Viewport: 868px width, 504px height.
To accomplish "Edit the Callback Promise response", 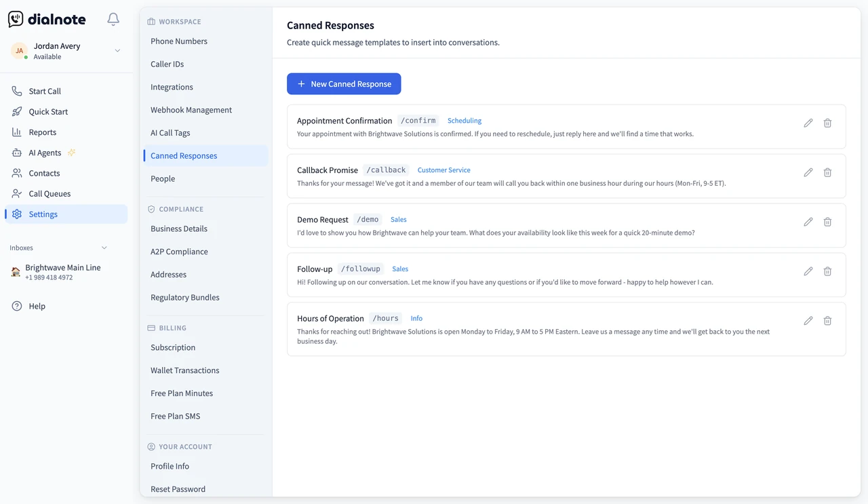I will [808, 172].
